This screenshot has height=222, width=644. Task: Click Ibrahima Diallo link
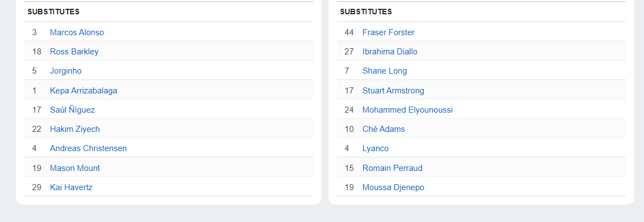[390, 52]
